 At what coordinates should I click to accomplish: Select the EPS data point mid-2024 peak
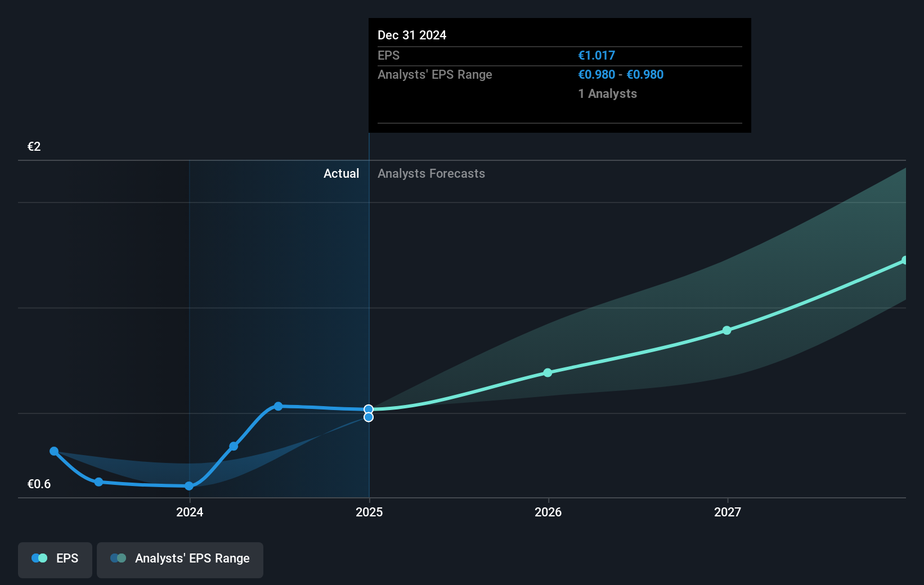(278, 406)
